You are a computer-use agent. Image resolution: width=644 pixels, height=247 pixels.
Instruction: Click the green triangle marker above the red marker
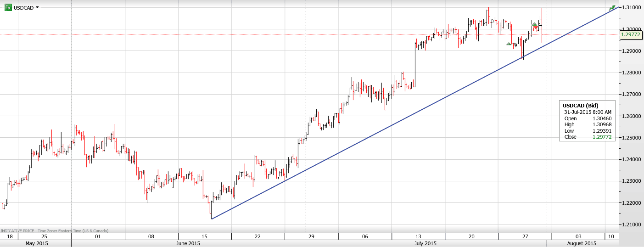tap(534, 24)
